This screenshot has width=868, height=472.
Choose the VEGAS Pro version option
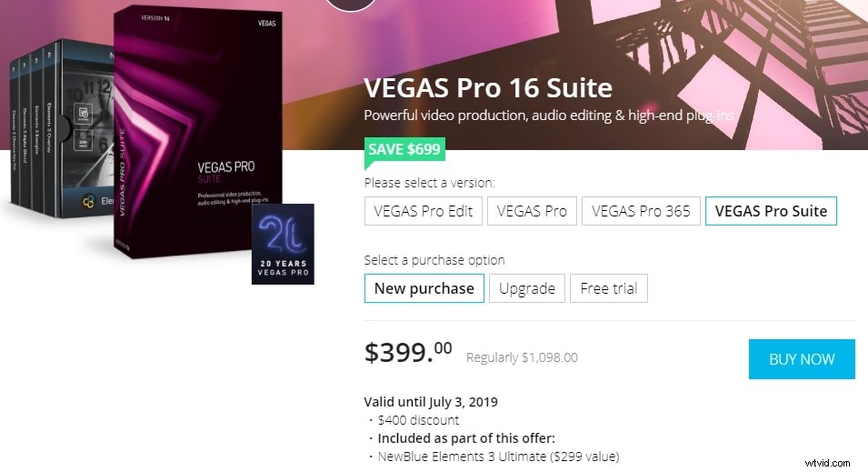(x=532, y=211)
